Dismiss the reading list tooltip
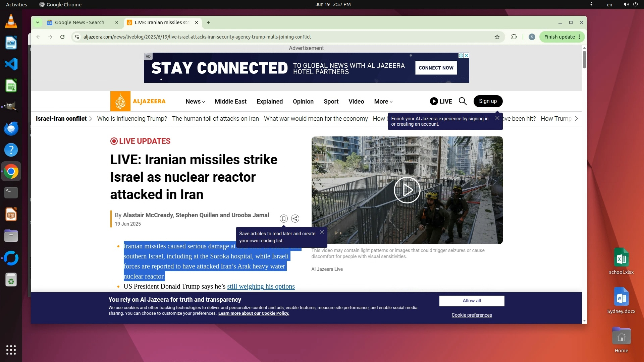Screen dimensions: 644x362 322,232
